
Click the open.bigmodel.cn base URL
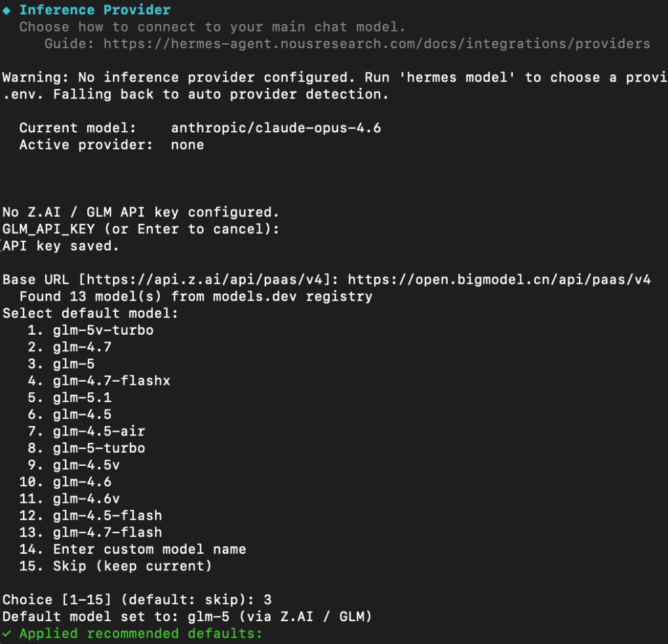tap(503, 280)
